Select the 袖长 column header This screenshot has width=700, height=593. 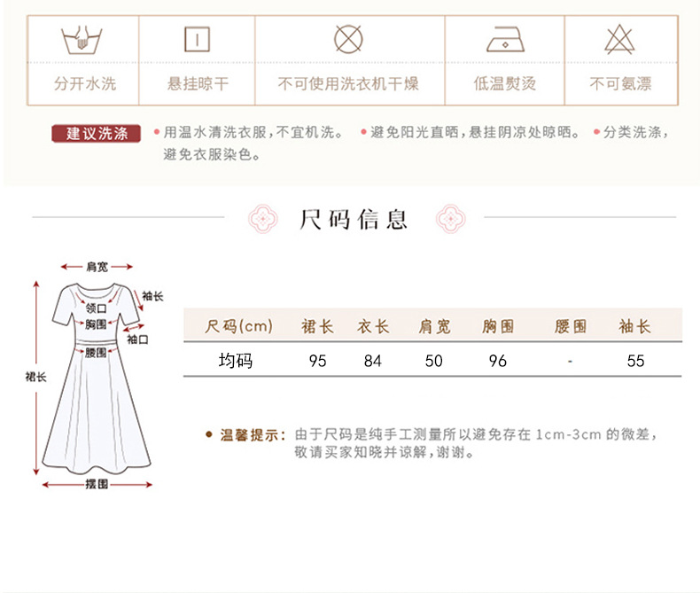pyautogui.click(x=634, y=326)
